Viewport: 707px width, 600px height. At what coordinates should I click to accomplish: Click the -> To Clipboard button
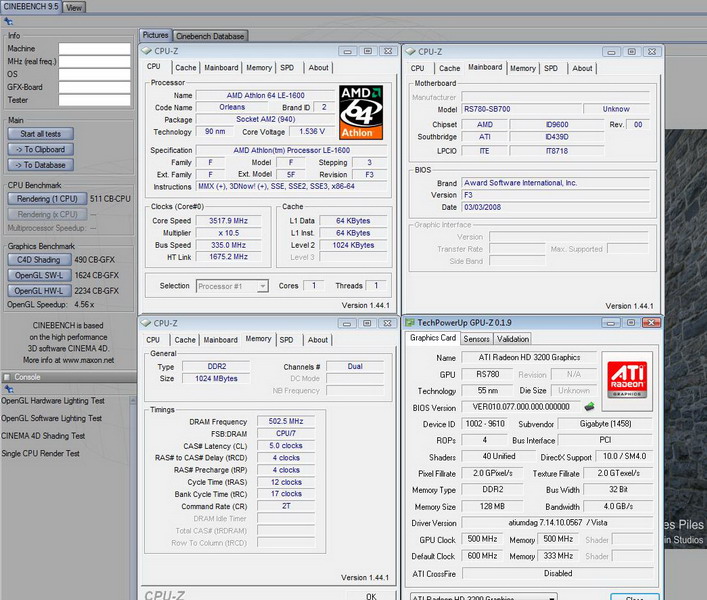(x=41, y=149)
